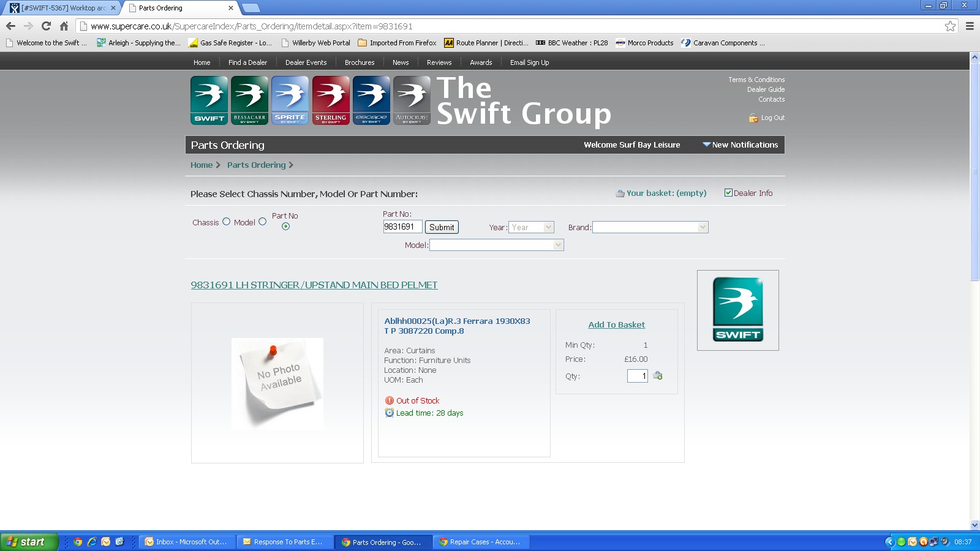Click the Qty quantity input field
Image resolution: width=980 pixels, height=551 pixels.
(637, 376)
